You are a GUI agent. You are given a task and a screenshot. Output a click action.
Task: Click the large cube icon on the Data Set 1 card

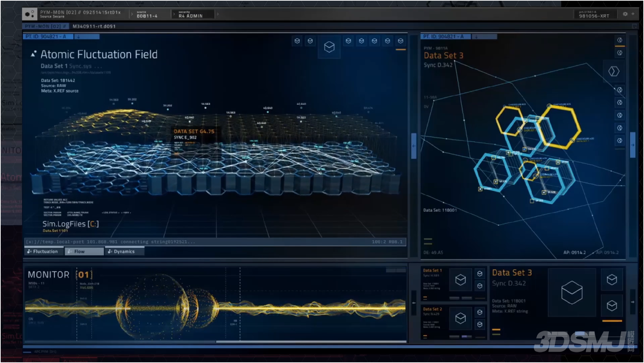point(460,280)
